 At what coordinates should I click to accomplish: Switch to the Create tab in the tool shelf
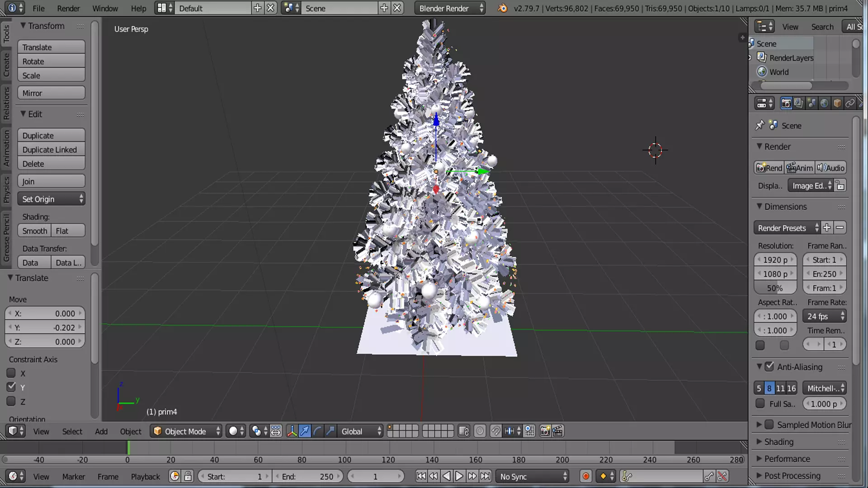click(x=6, y=65)
